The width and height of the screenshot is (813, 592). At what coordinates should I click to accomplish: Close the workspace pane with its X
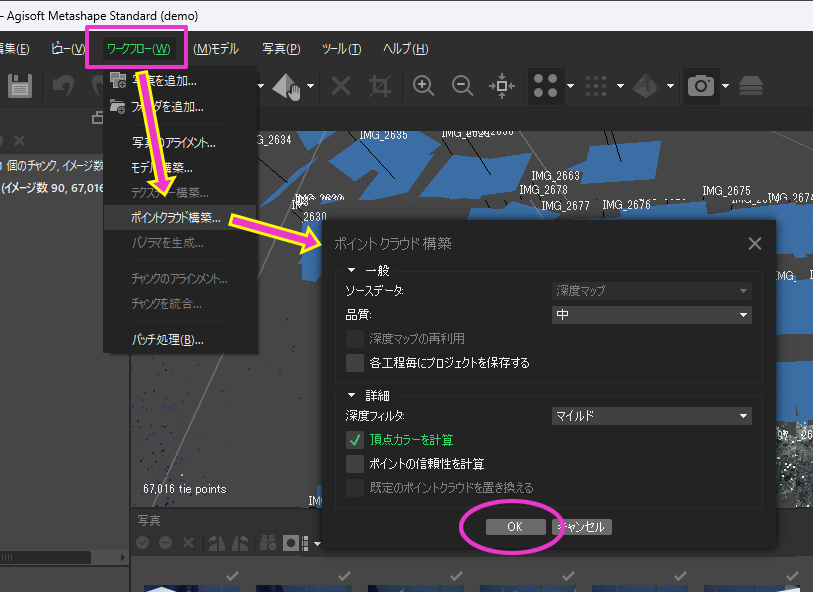tap(19, 140)
